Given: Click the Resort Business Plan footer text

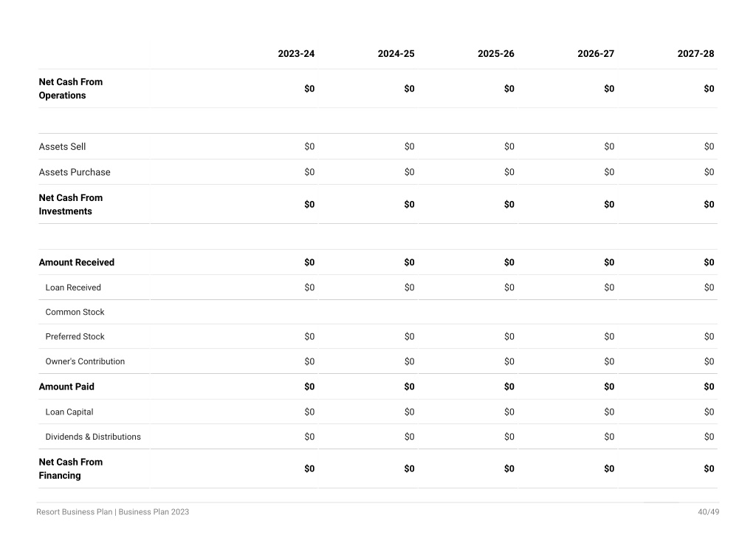Looking at the screenshot, I should tap(75, 512).
